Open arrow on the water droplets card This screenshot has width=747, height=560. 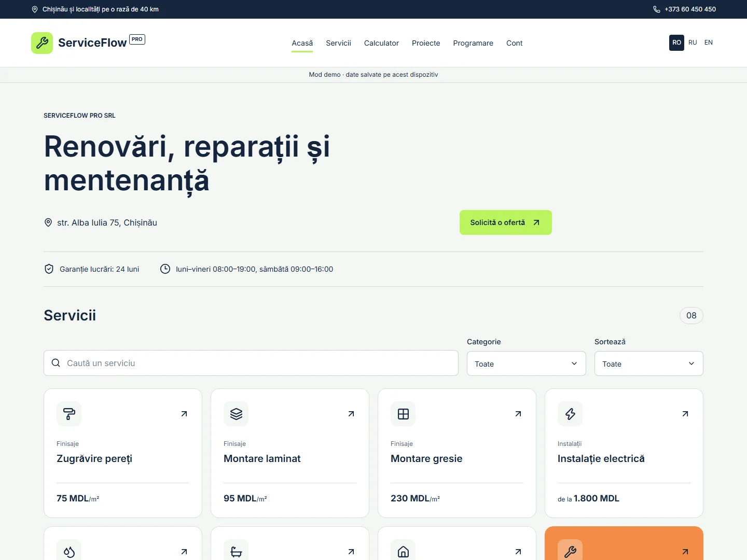[184, 552]
